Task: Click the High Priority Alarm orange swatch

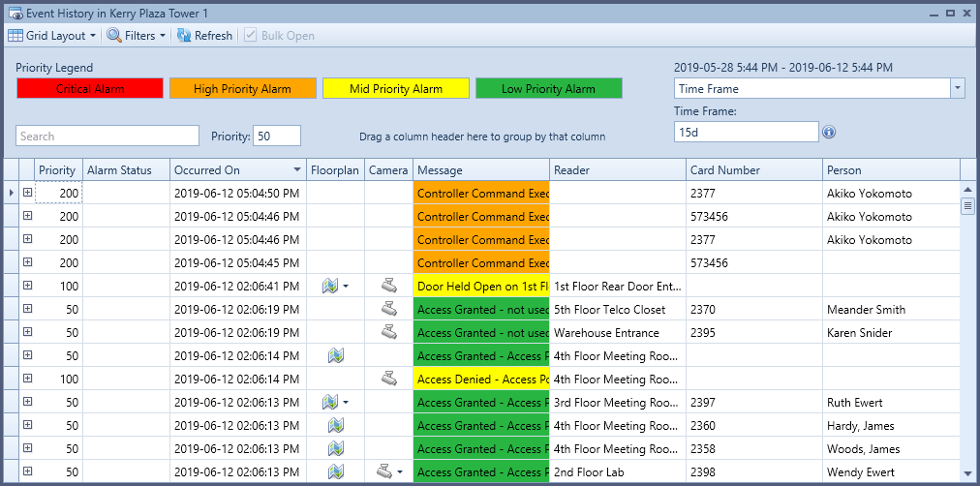Action: 242,89
